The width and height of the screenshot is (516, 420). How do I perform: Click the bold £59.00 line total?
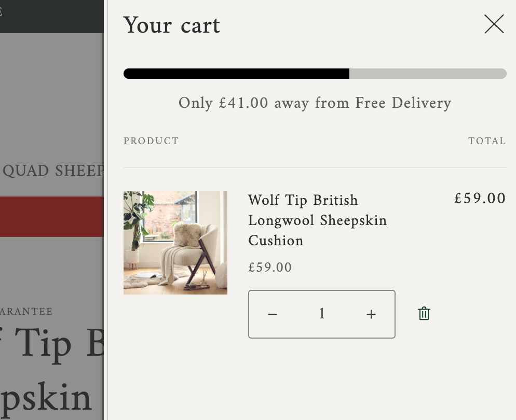coord(480,199)
